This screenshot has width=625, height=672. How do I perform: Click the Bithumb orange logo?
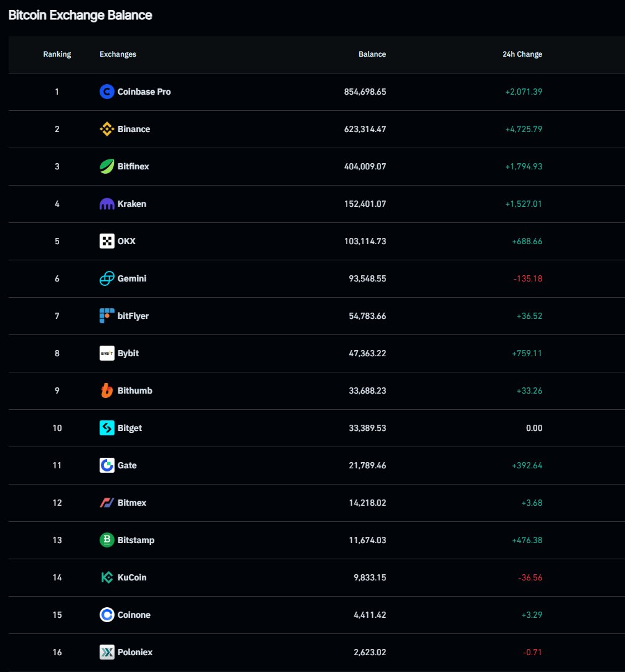(x=106, y=390)
